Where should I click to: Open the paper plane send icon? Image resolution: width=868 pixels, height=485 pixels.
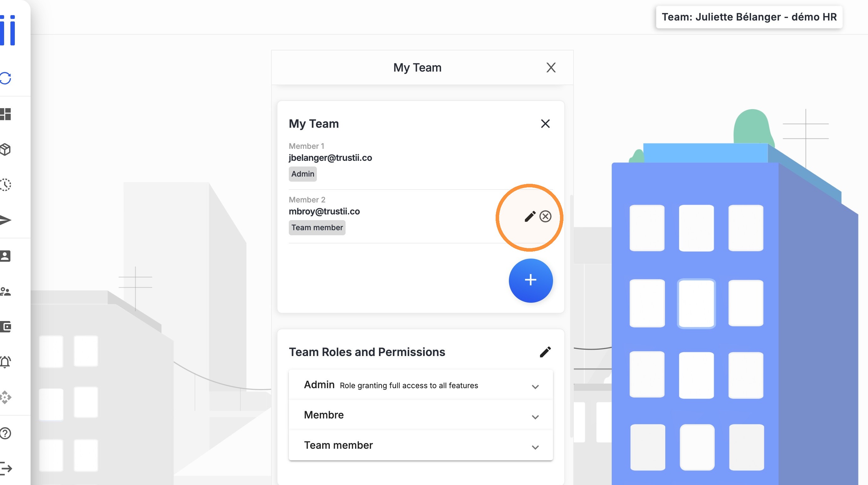pyautogui.click(x=5, y=220)
